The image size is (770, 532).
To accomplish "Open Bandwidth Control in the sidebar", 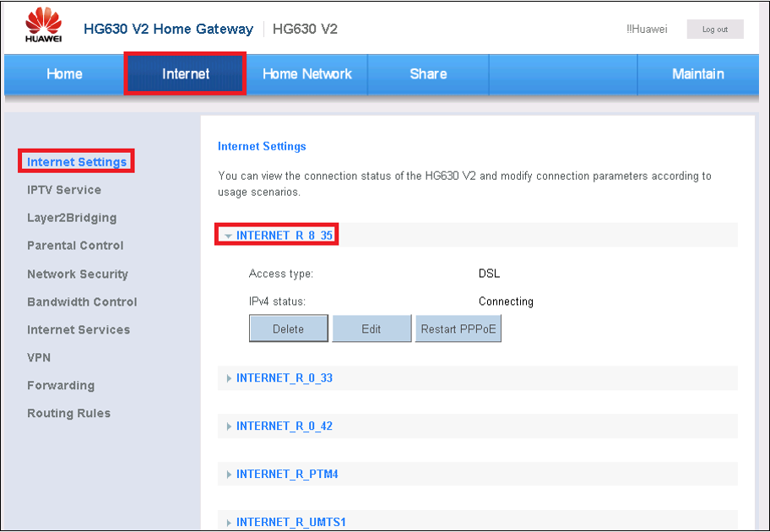I will click(x=82, y=302).
